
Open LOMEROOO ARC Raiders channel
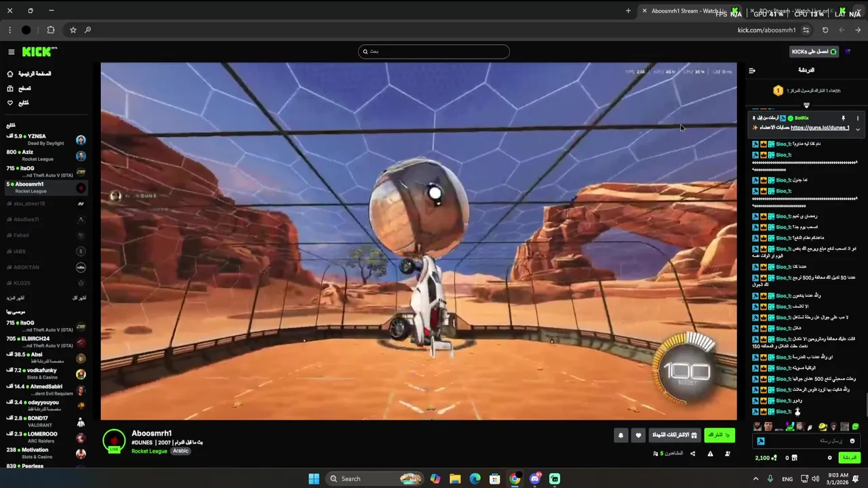[46, 437]
